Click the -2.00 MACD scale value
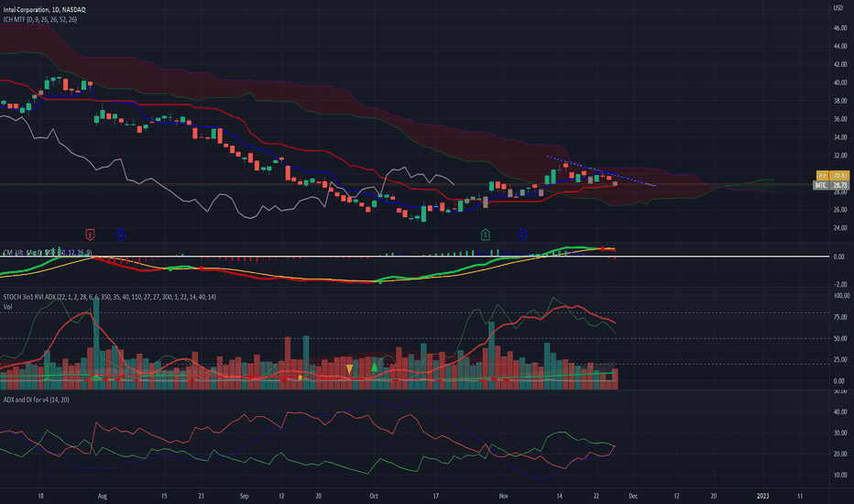 pos(840,284)
